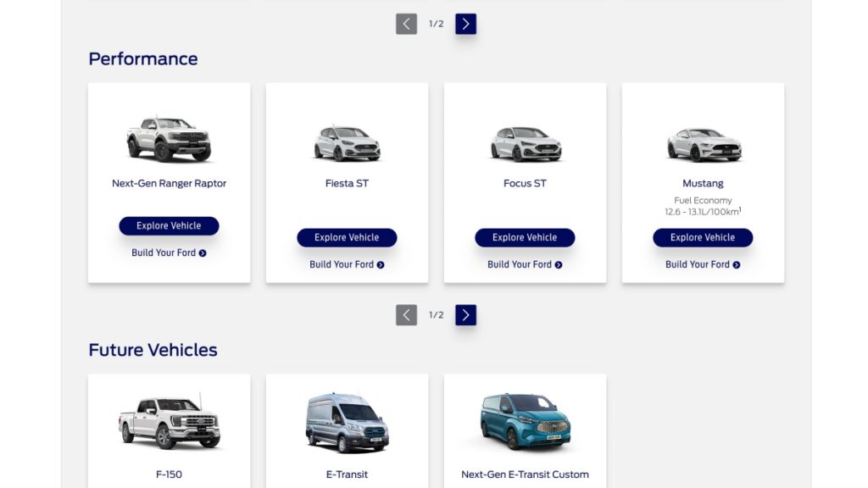Select the E-Transit van image
The image size is (868, 488).
click(x=347, y=424)
